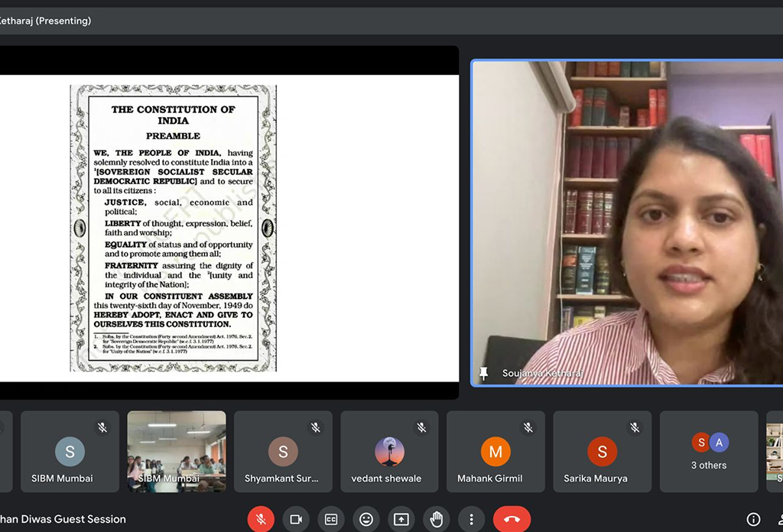Viewport: 783px width, 532px height.
Task: Click the pin icon on Soujanya Ketharaj's video
Action: (x=483, y=373)
